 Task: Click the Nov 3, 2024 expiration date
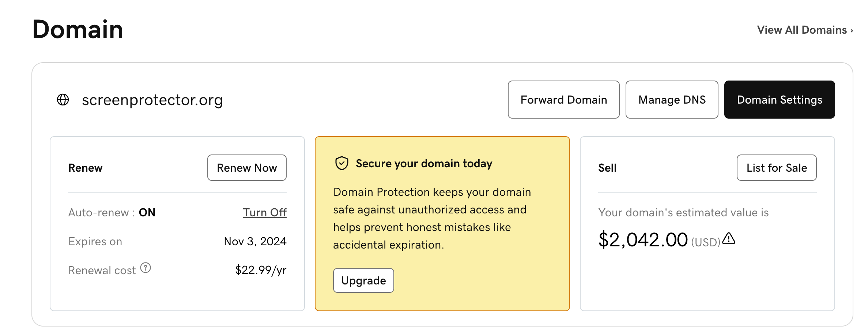click(x=255, y=241)
